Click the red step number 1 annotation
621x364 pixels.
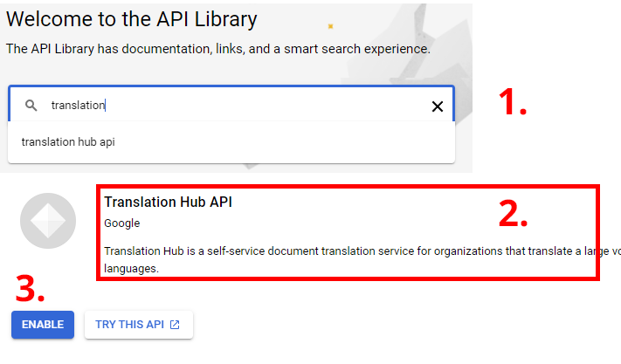click(513, 103)
